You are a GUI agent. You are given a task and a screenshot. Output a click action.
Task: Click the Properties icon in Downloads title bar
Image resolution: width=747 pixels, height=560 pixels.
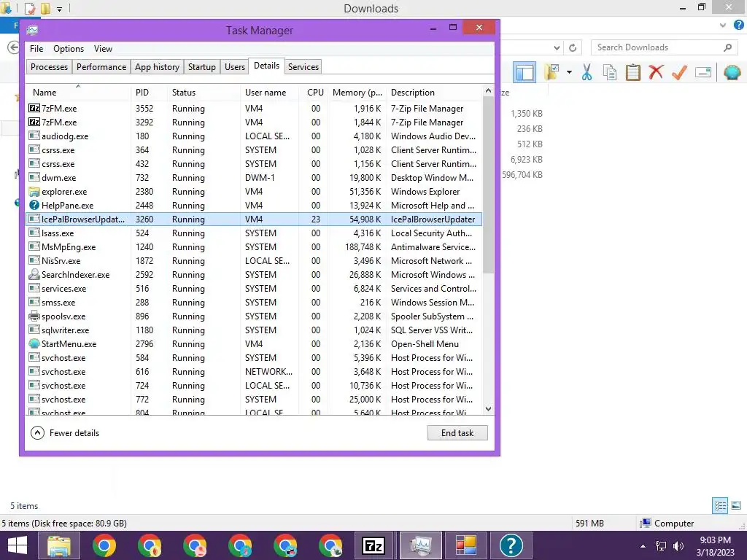[29, 8]
